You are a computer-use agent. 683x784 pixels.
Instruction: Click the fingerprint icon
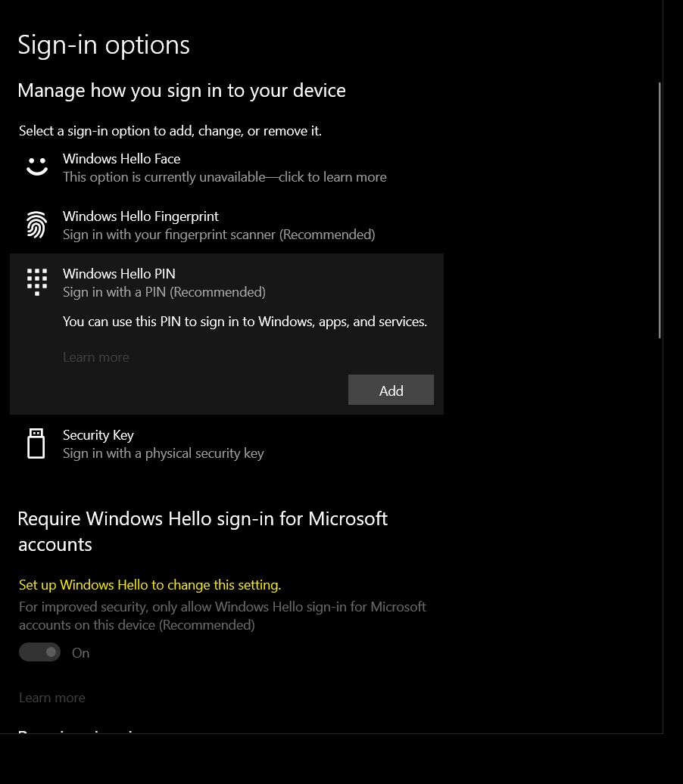pos(37,225)
